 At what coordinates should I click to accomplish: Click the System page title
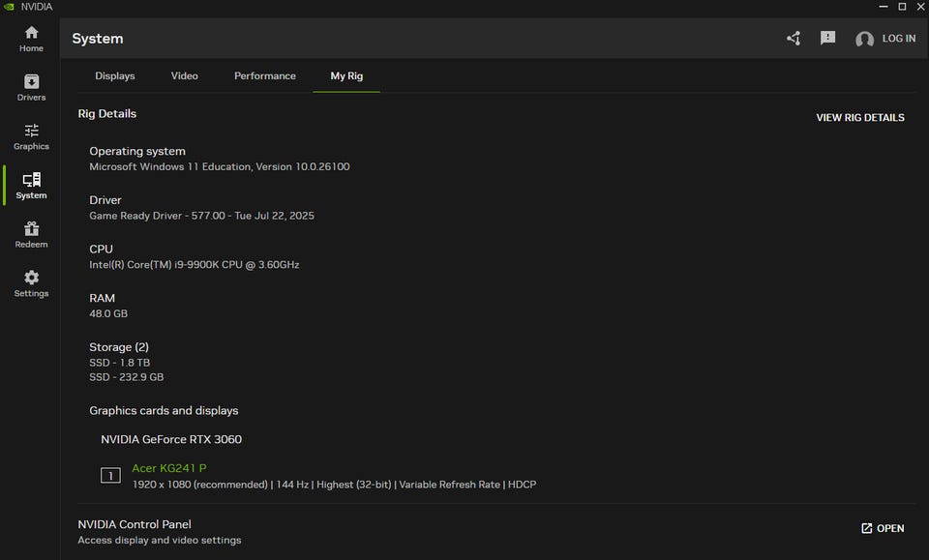(x=98, y=39)
